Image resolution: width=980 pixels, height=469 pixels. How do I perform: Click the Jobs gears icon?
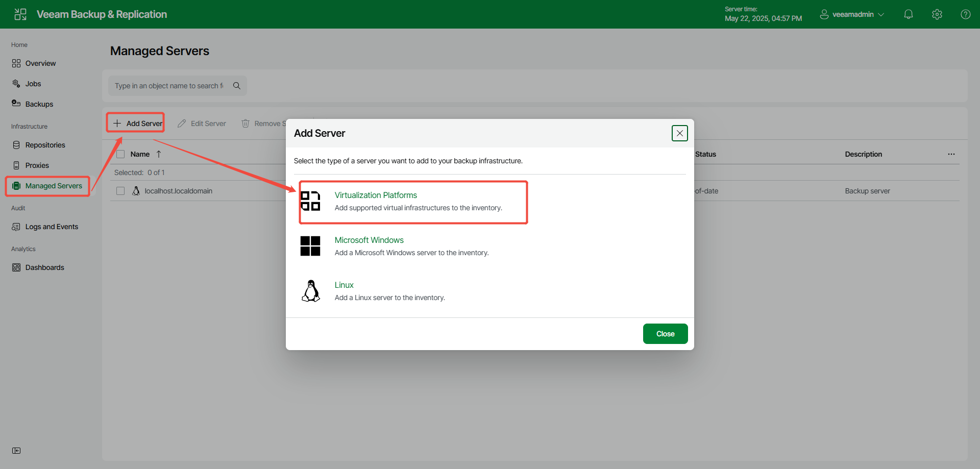point(16,84)
